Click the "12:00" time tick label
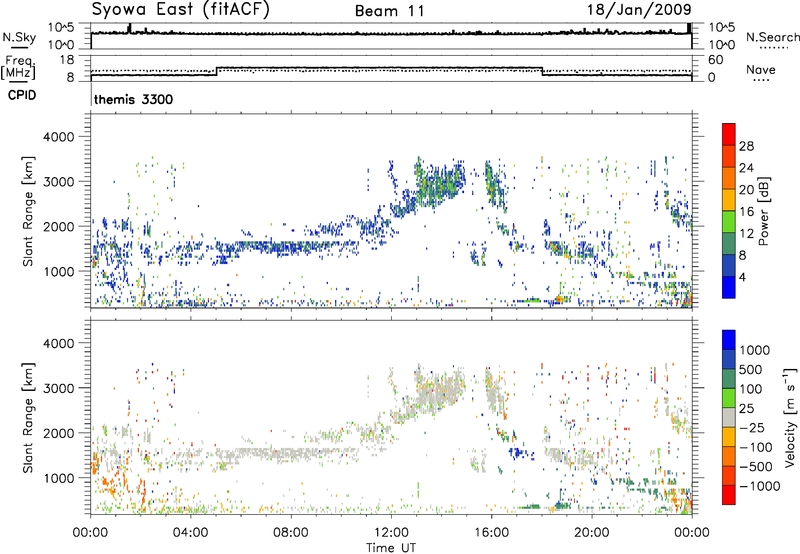The width and height of the screenshot is (800, 554). [x=391, y=533]
